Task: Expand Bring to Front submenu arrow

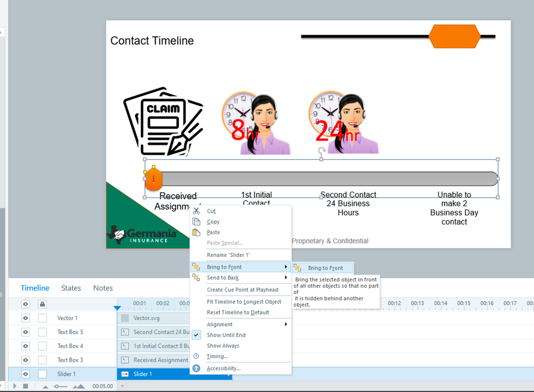Action: pyautogui.click(x=286, y=266)
